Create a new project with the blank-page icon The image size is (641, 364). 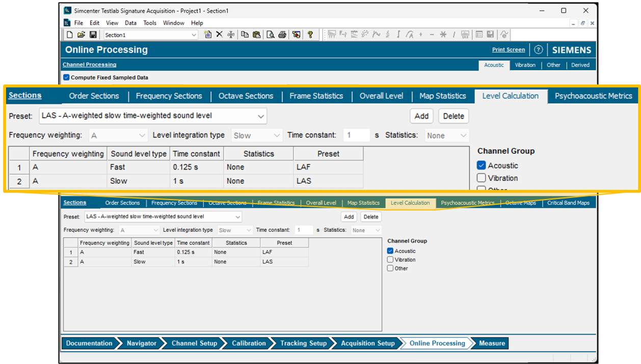[70, 35]
